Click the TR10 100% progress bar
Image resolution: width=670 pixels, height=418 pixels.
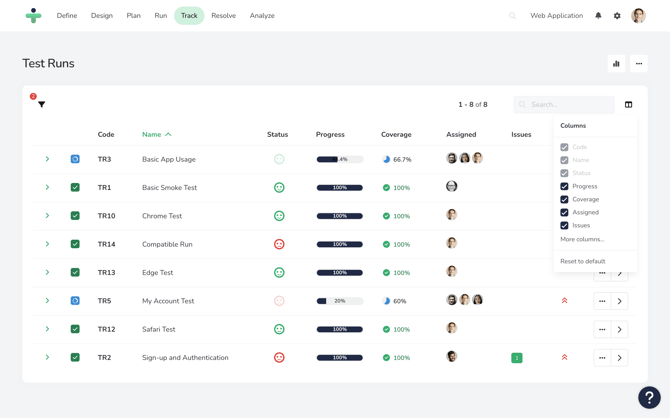(x=340, y=216)
